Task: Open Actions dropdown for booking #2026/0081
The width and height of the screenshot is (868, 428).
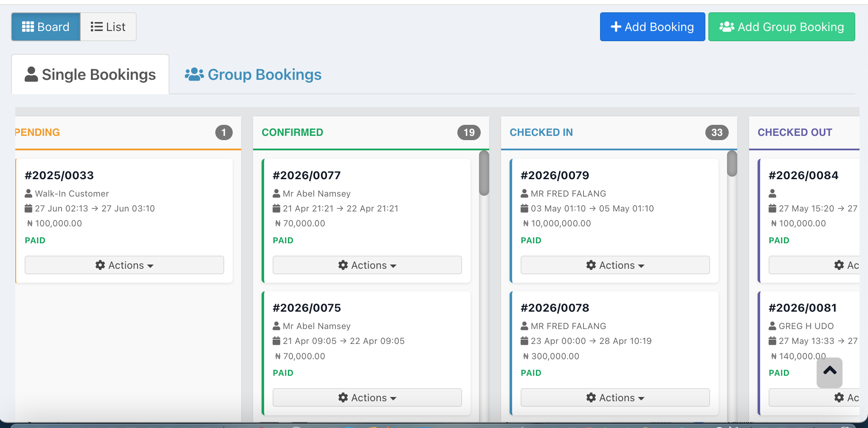Action: click(814, 397)
